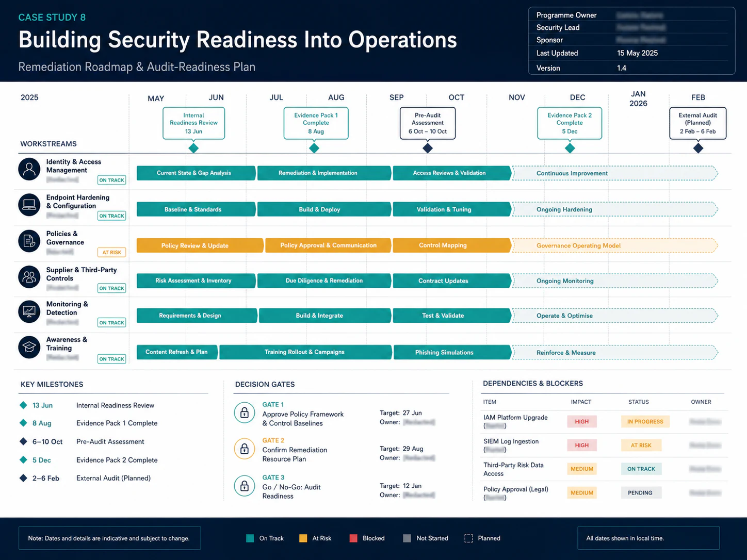Open the Build & Integrate bar
747x560 pixels.
point(325,316)
